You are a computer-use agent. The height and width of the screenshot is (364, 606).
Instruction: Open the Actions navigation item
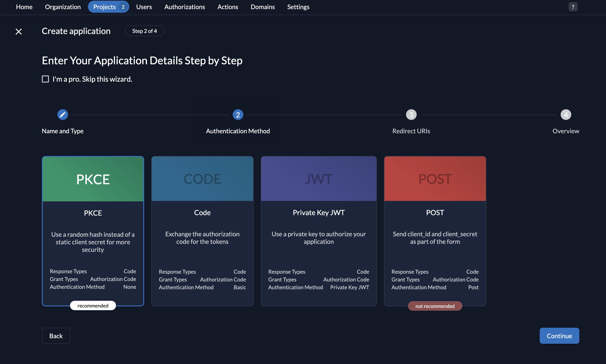pos(228,7)
